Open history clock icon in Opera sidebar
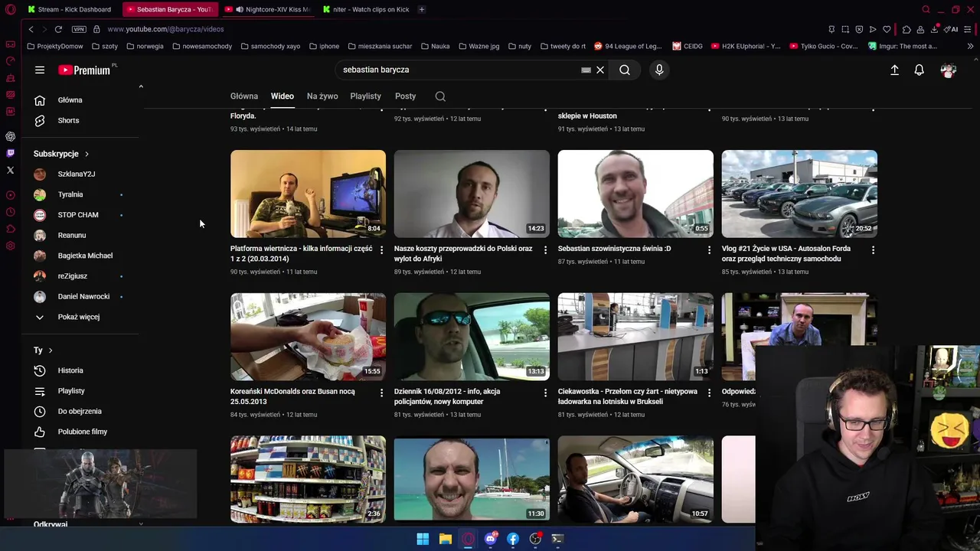980x551 pixels. coord(10,212)
